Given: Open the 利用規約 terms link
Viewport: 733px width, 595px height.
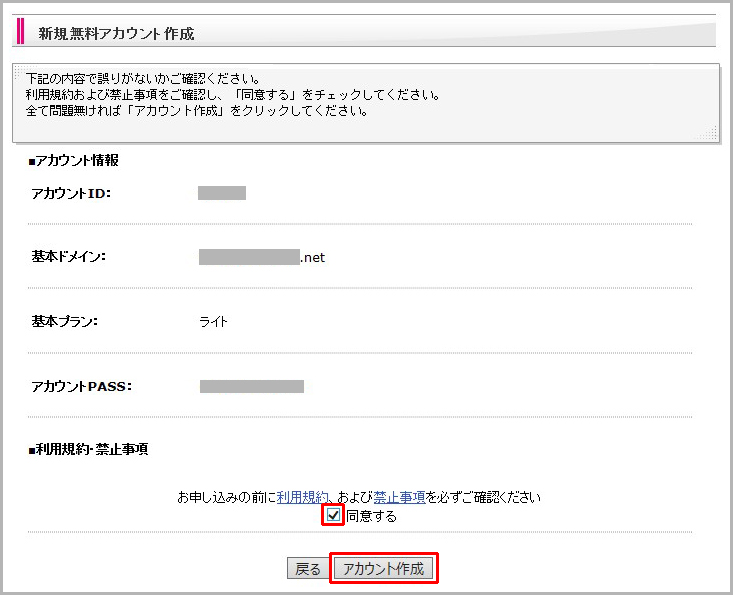Looking at the screenshot, I should pyautogui.click(x=302, y=497).
